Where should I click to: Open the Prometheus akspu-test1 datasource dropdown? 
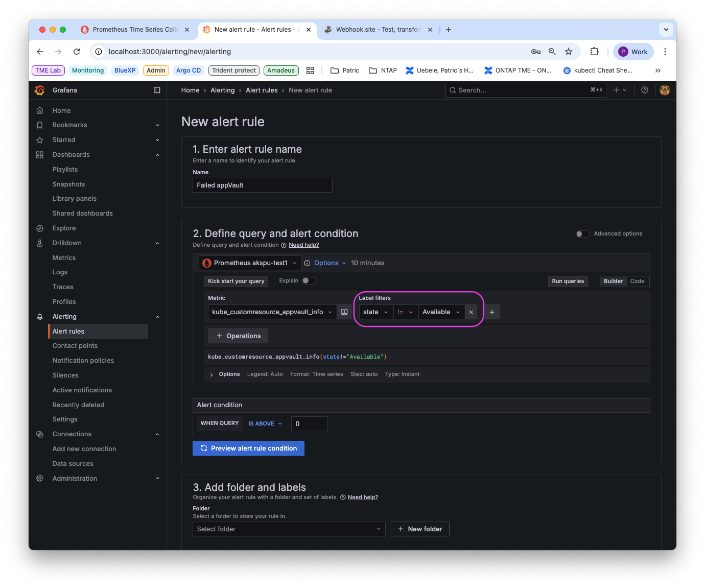point(250,263)
